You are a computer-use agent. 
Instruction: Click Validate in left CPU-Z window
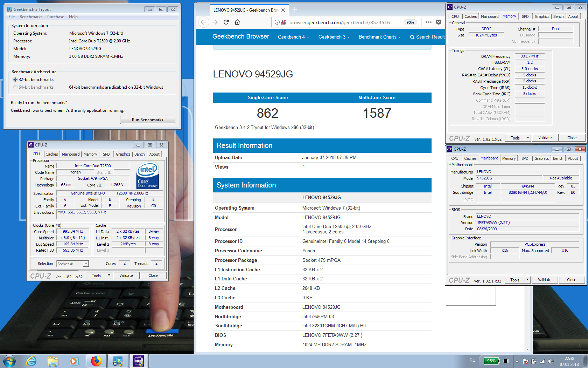[x=126, y=275]
